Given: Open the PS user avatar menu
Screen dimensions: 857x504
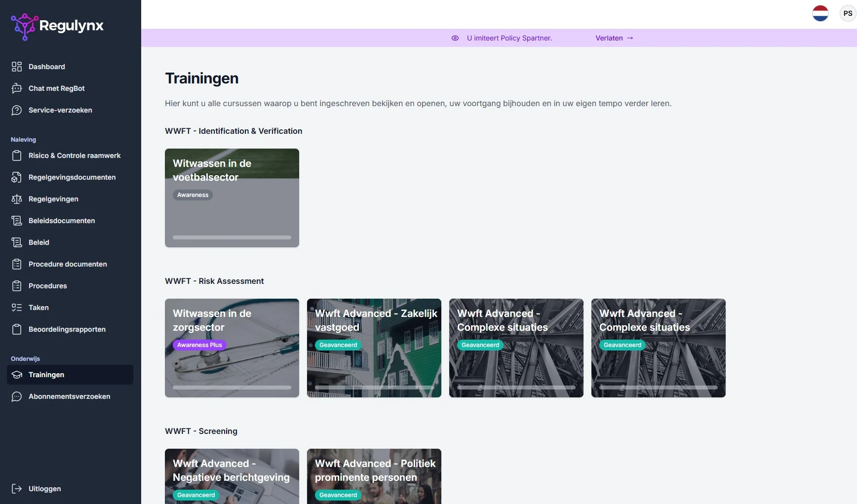Looking at the screenshot, I should point(847,13).
